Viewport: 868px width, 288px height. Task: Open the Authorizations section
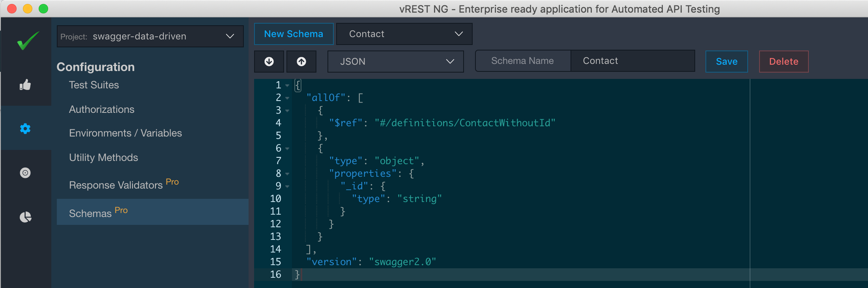[102, 109]
